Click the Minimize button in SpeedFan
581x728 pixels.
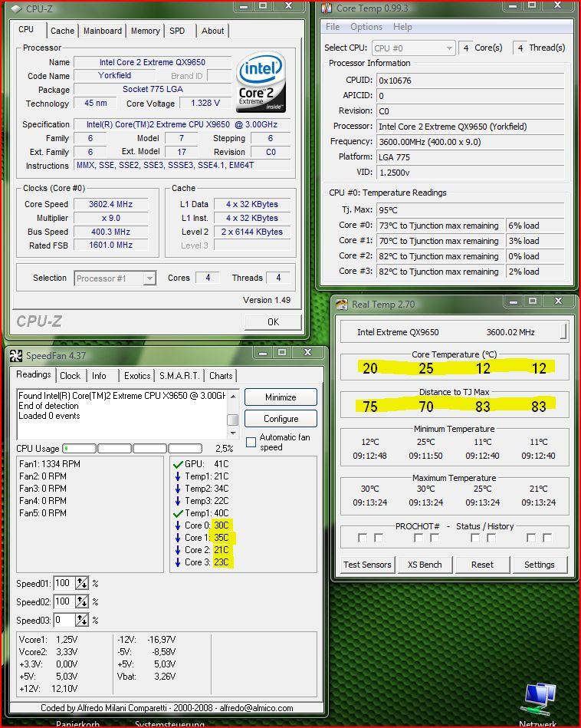[x=281, y=397]
